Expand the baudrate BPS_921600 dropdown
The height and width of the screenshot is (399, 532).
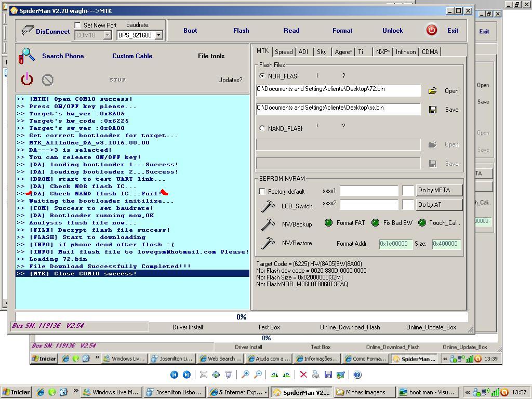(x=158, y=35)
